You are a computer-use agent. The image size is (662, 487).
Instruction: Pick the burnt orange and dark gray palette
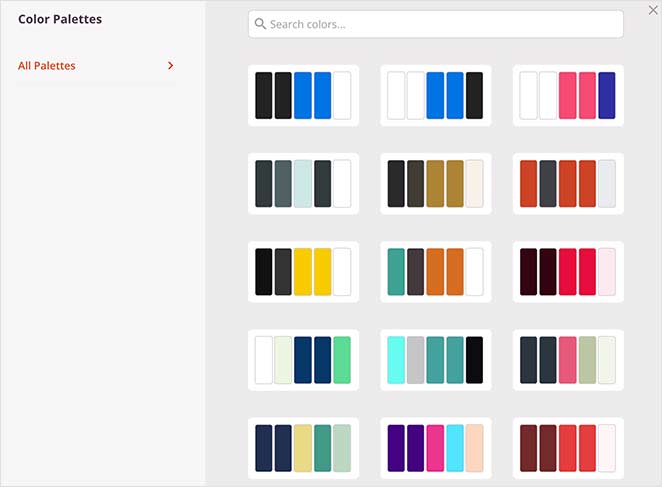tap(567, 184)
